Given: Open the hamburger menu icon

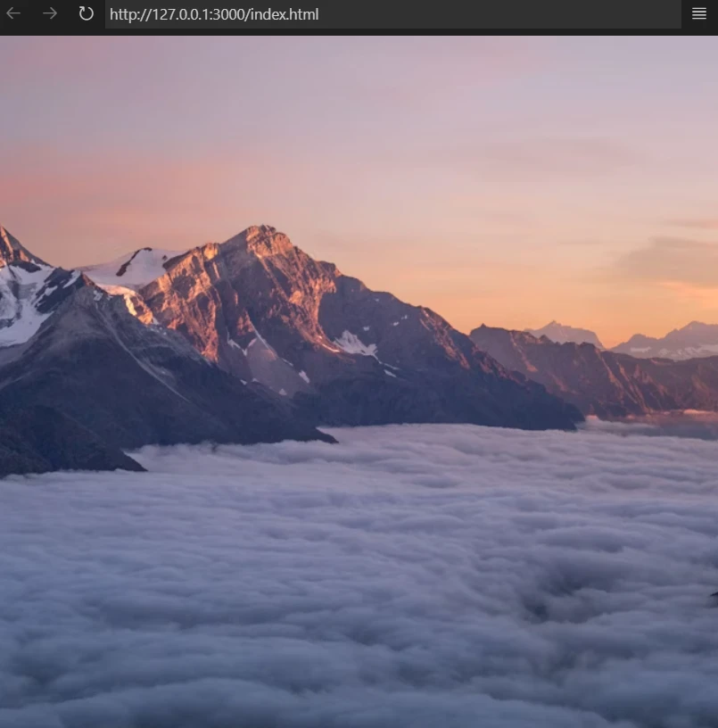Looking at the screenshot, I should click(x=699, y=14).
